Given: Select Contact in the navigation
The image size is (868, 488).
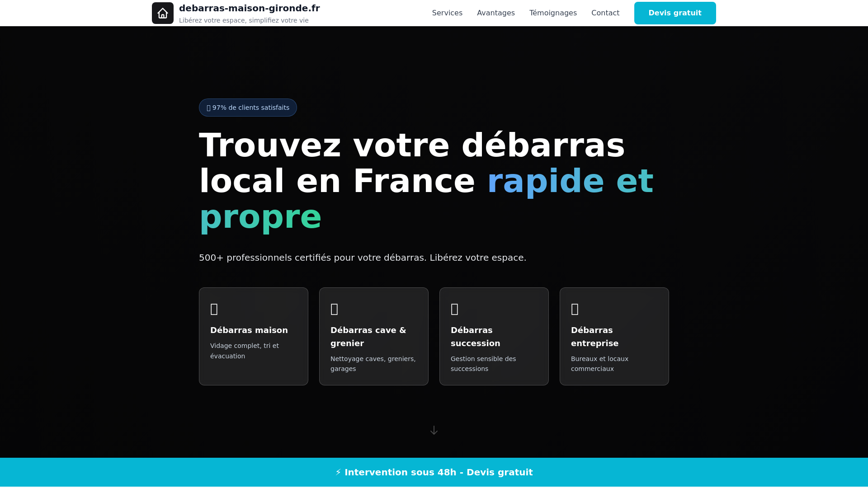Looking at the screenshot, I should [605, 13].
